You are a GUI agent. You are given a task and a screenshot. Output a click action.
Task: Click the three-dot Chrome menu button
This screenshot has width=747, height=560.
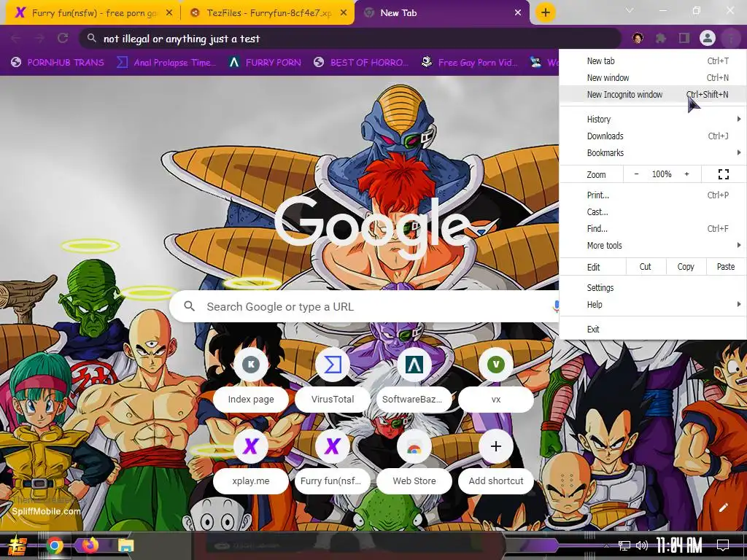point(730,38)
